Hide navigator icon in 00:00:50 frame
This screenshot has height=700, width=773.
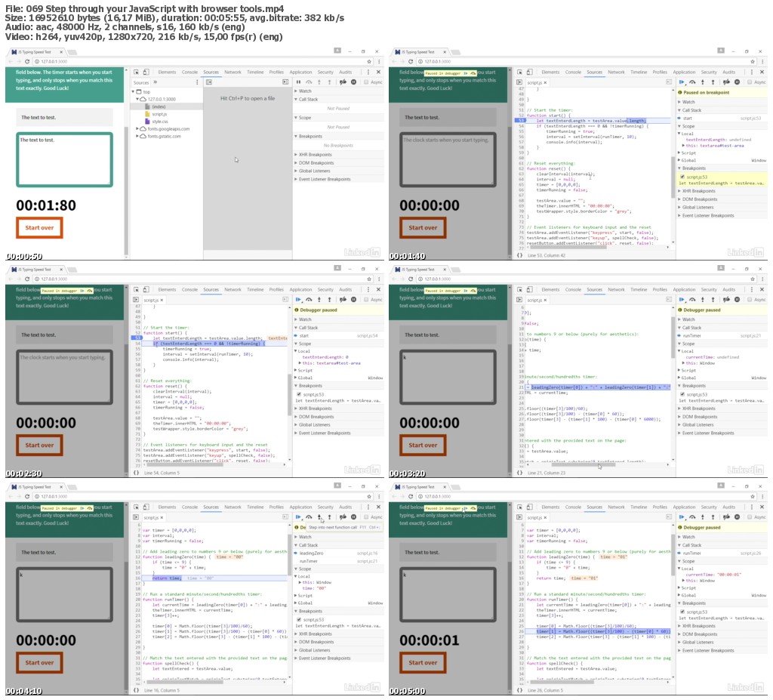(x=209, y=82)
